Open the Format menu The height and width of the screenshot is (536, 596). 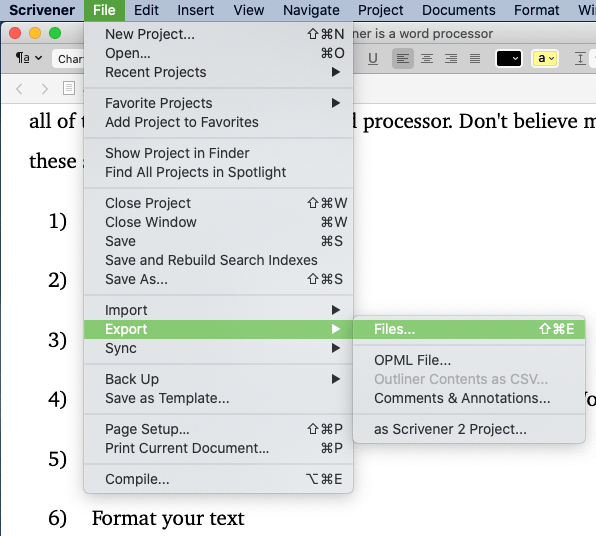point(536,10)
